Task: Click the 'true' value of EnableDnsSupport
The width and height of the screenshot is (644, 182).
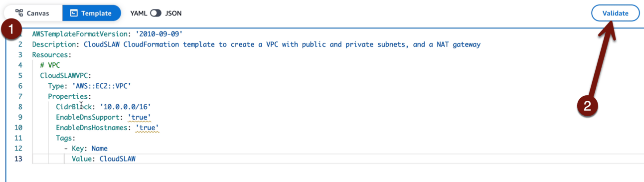Action: [139, 118]
